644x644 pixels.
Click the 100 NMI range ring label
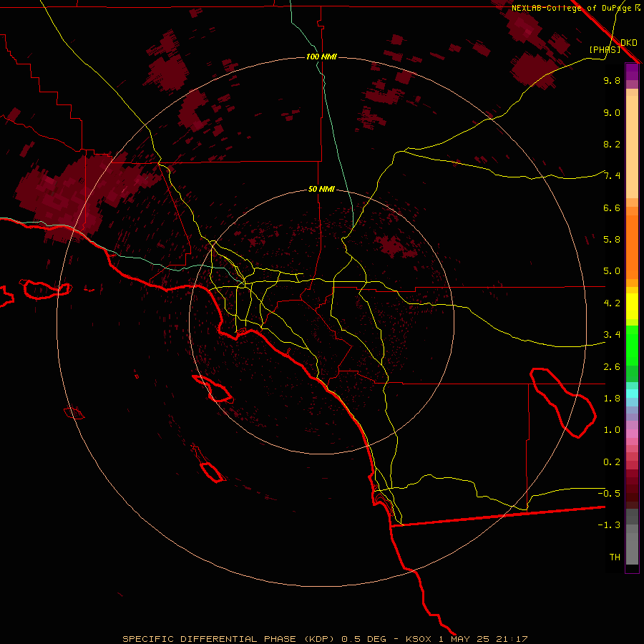pyautogui.click(x=321, y=57)
